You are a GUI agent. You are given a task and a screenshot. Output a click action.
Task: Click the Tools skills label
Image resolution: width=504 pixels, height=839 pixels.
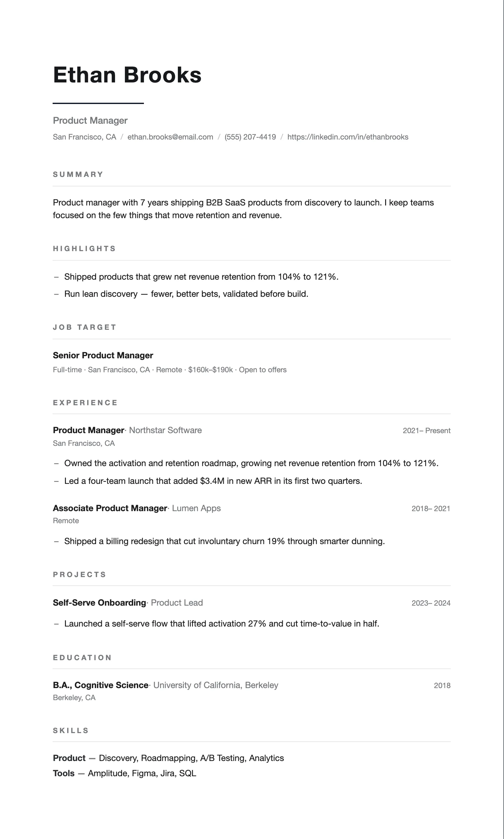[64, 773]
